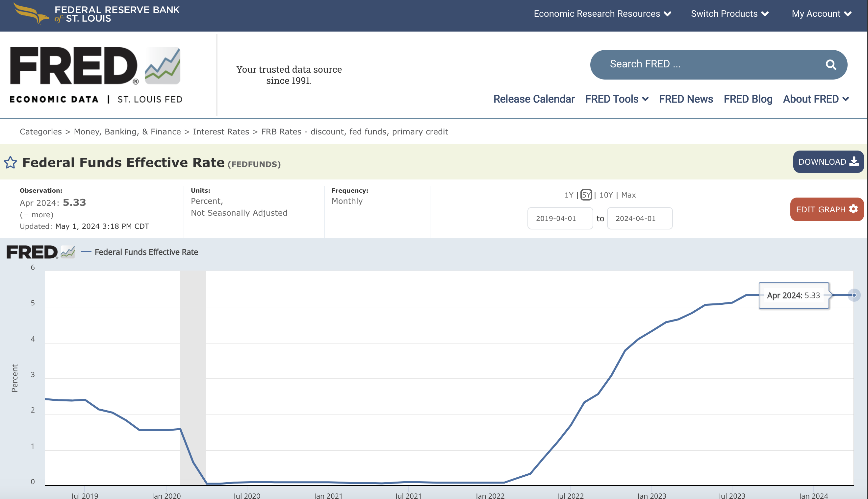Image resolution: width=868 pixels, height=499 pixels.
Task: Open the My Account dropdown
Action: pos(822,14)
